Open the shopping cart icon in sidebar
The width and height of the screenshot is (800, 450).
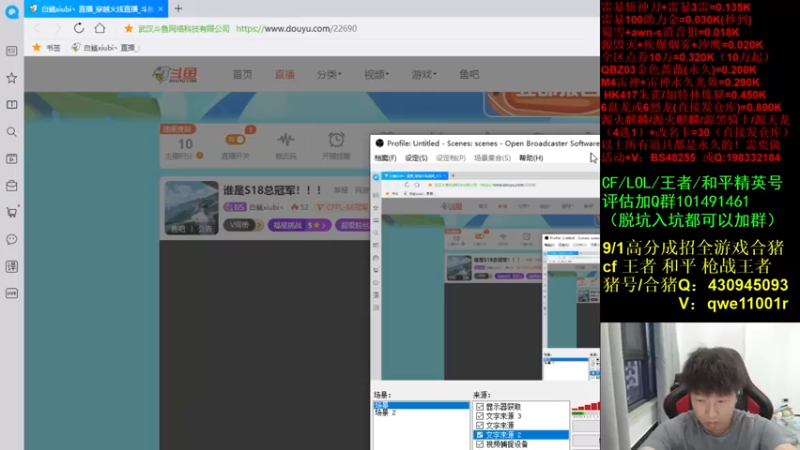(x=12, y=212)
